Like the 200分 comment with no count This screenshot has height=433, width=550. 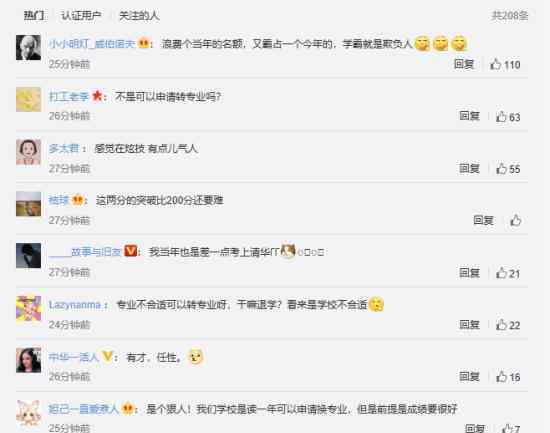click(x=515, y=220)
